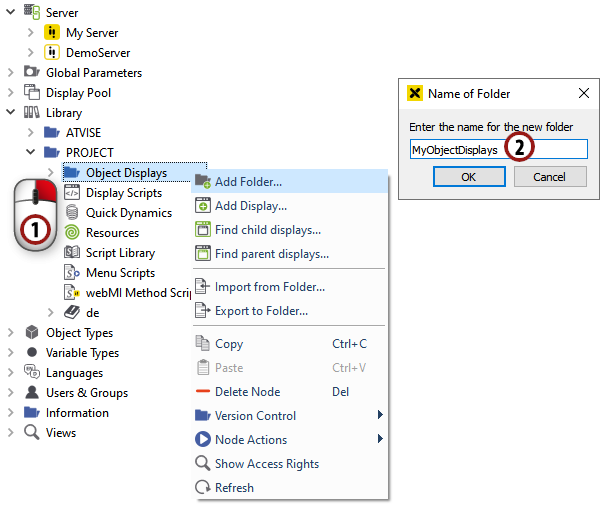Choose Find parent displays... menu entry
Viewport: 603px width, 505px height.
290,253
